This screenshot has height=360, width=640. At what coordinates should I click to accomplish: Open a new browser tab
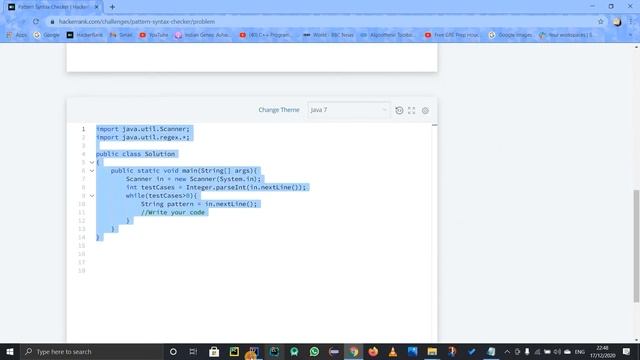pyautogui.click(x=112, y=7)
